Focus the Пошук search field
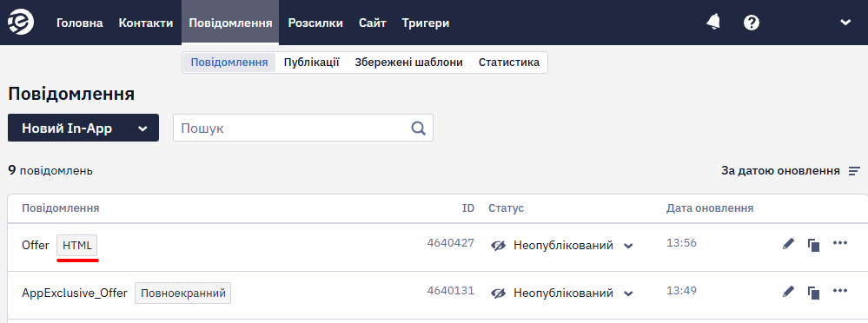868x323 pixels. click(294, 129)
